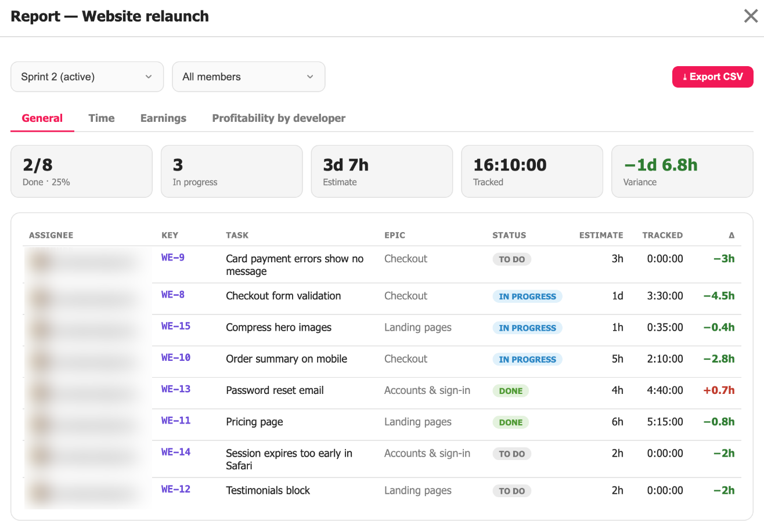Click the TASK column header
Image resolution: width=764 pixels, height=532 pixels.
tap(237, 236)
